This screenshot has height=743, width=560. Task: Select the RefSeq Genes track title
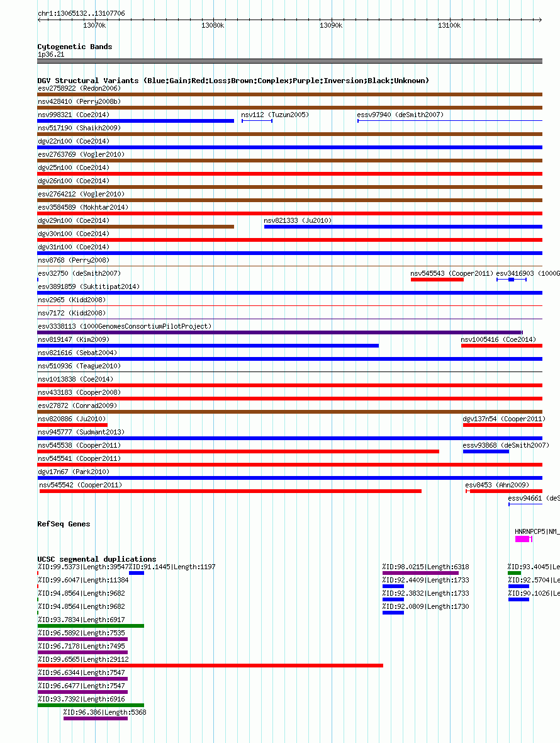[x=64, y=524]
